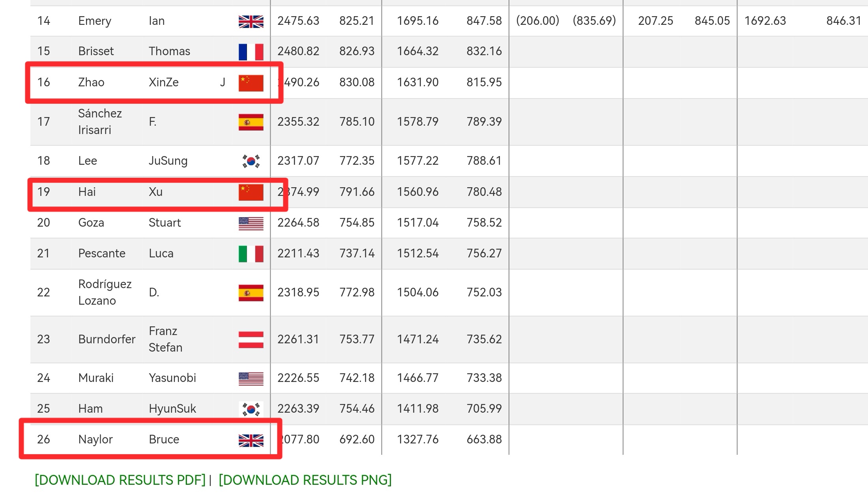The width and height of the screenshot is (868, 499).
Task: Select the French flag beside Brisset Thomas
Action: pos(250,51)
